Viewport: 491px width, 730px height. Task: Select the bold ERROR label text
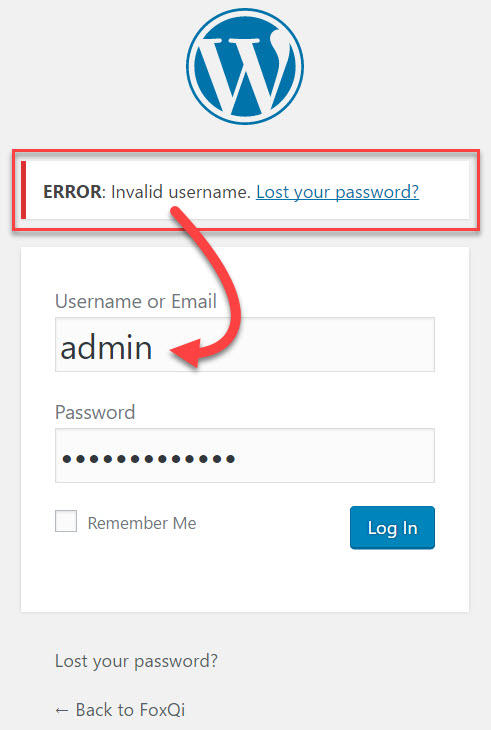pos(72,192)
